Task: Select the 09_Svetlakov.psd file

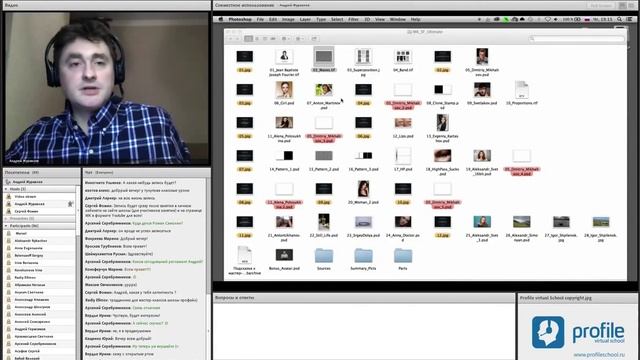Action: [x=482, y=93]
